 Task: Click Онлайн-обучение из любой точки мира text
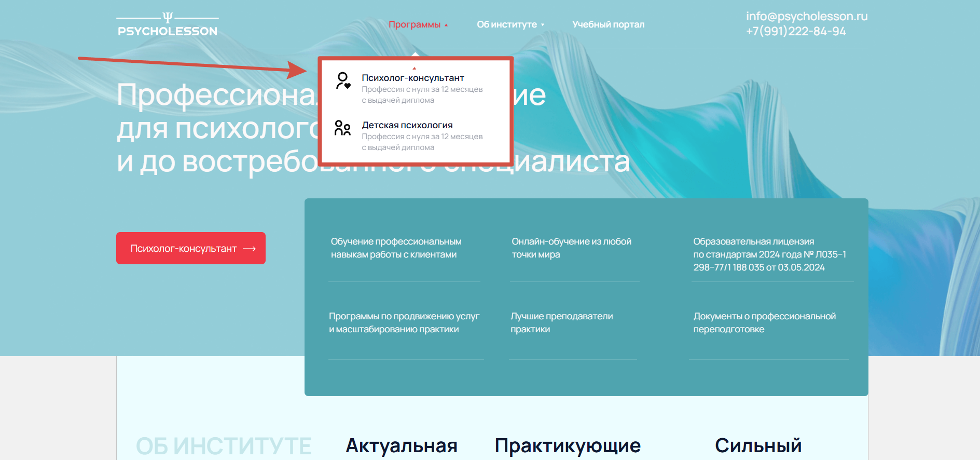(x=572, y=248)
